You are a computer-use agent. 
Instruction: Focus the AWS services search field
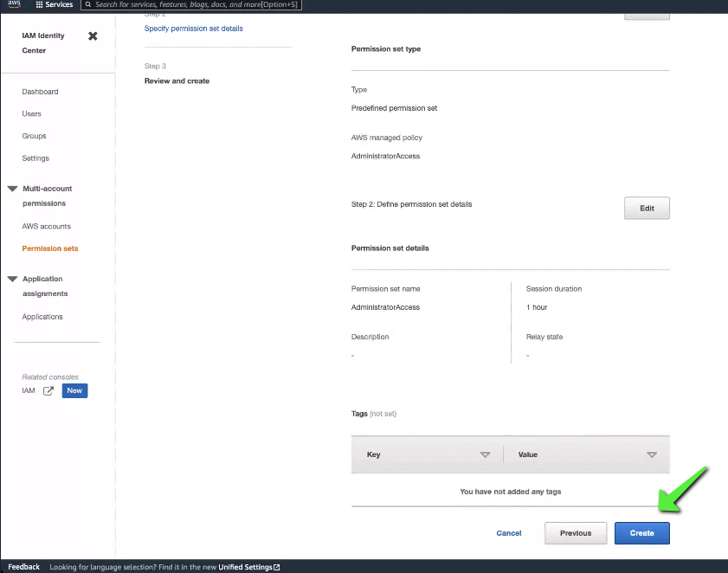[191, 4]
